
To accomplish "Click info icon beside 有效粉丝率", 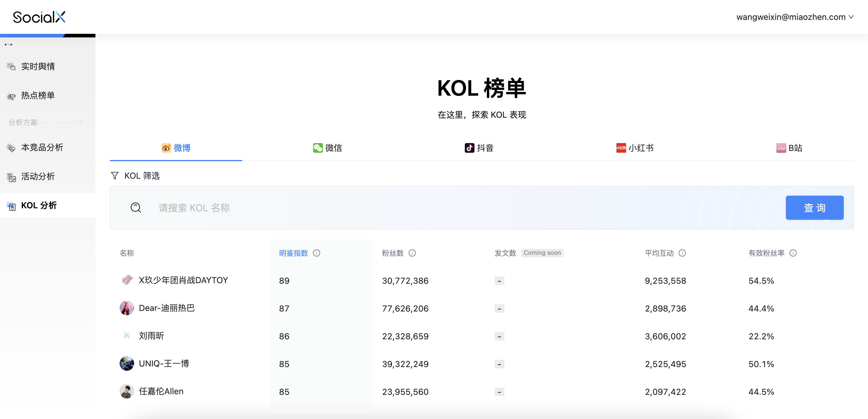I will click(793, 253).
